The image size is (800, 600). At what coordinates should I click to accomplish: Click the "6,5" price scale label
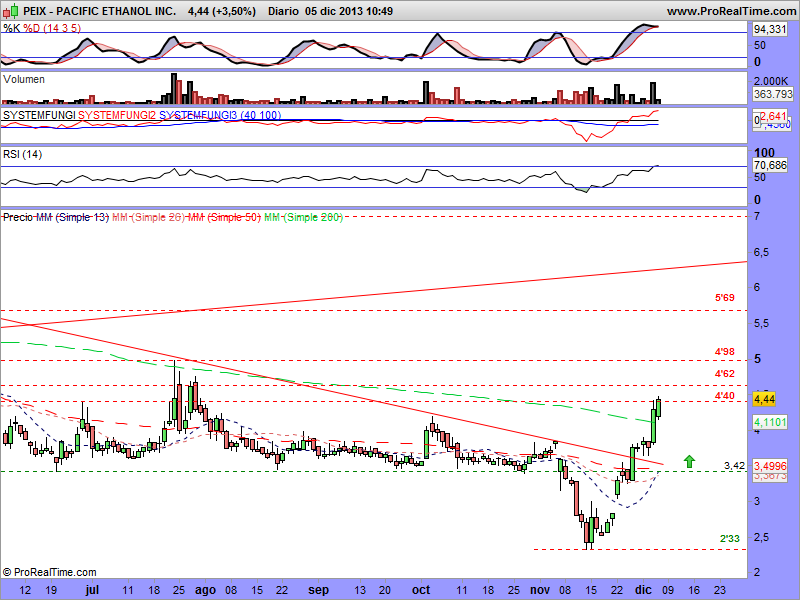(760, 253)
